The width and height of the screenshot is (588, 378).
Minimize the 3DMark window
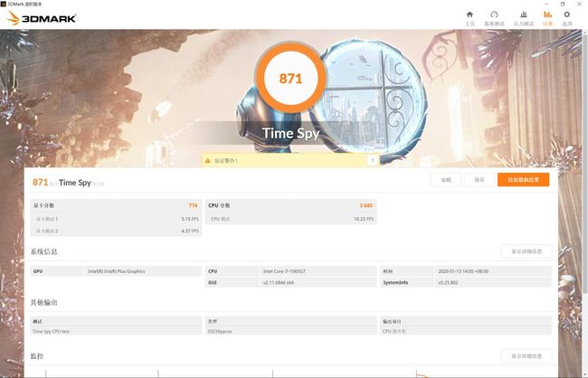click(x=545, y=4)
